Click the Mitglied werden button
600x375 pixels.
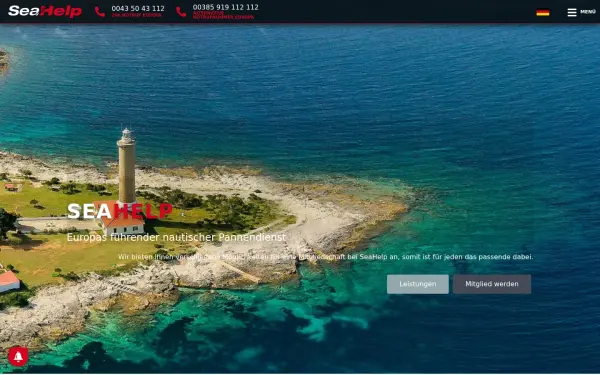coord(492,284)
